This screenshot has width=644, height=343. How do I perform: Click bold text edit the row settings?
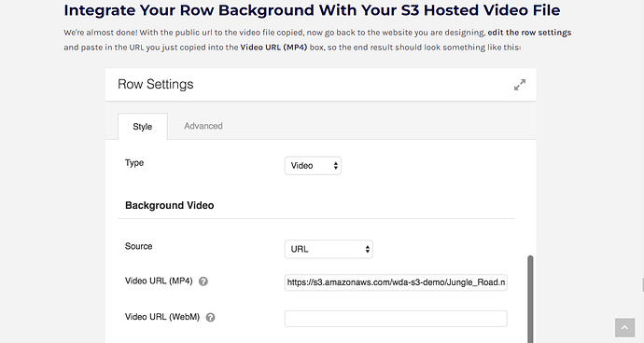point(529,33)
